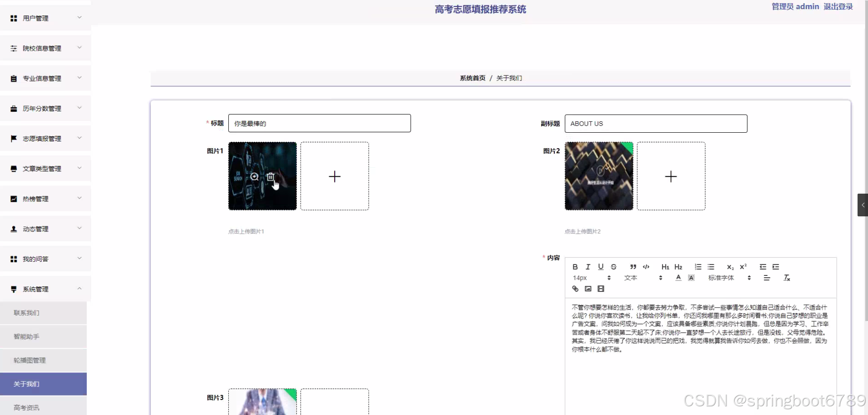
Task: Go to 系统首页 in the breadcrumb
Action: (x=472, y=78)
